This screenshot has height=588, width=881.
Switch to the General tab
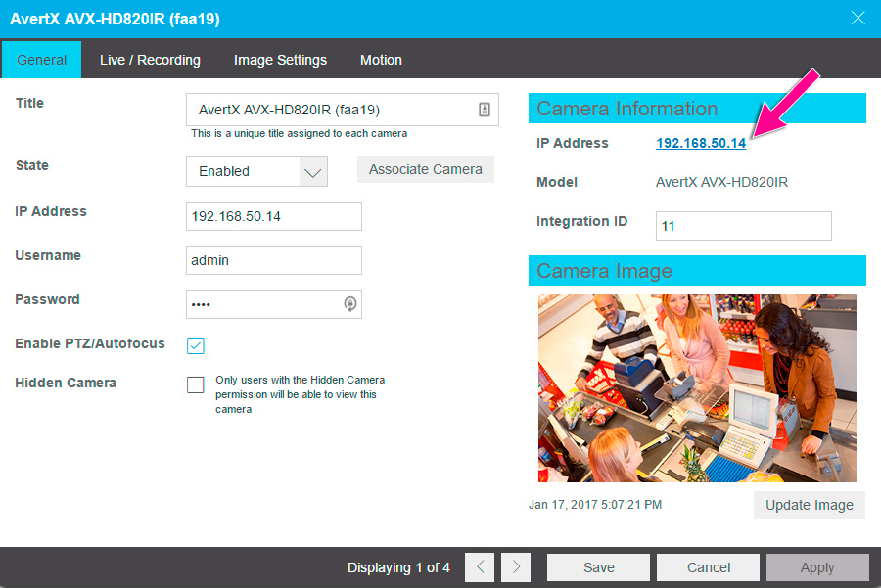tap(41, 60)
